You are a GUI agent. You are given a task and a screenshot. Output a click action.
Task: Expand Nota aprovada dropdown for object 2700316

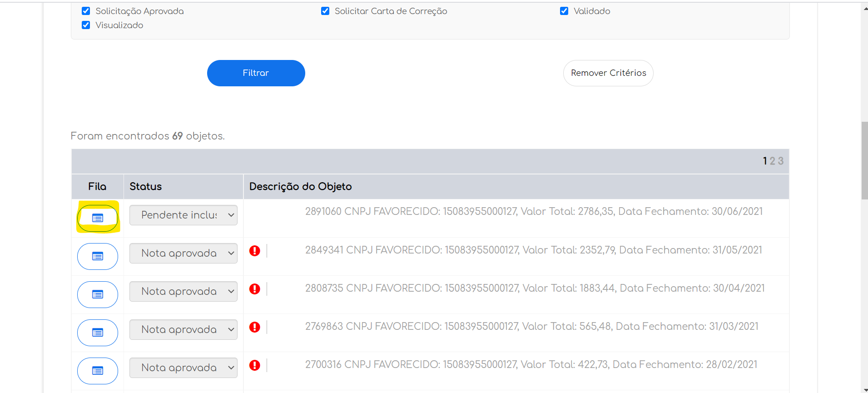[184, 368]
